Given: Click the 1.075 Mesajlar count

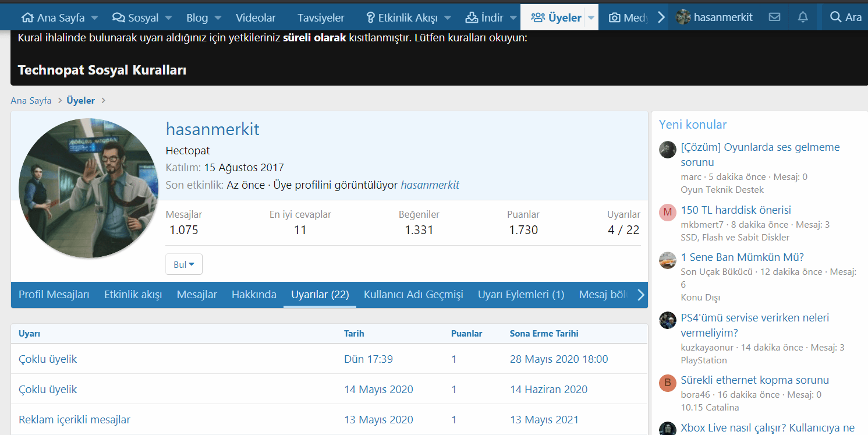Looking at the screenshot, I should coord(184,230).
